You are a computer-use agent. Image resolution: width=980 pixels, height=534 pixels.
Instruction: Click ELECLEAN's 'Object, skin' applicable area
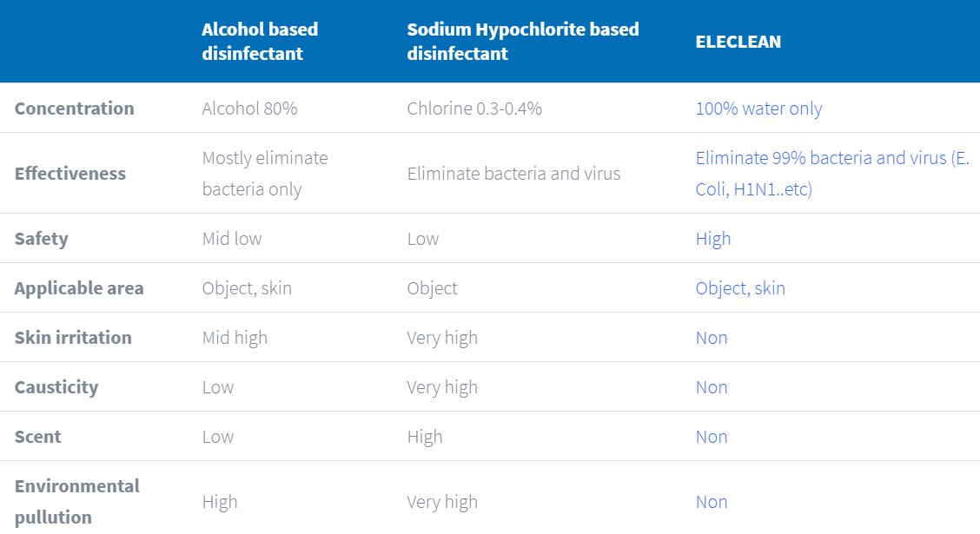[x=740, y=288]
